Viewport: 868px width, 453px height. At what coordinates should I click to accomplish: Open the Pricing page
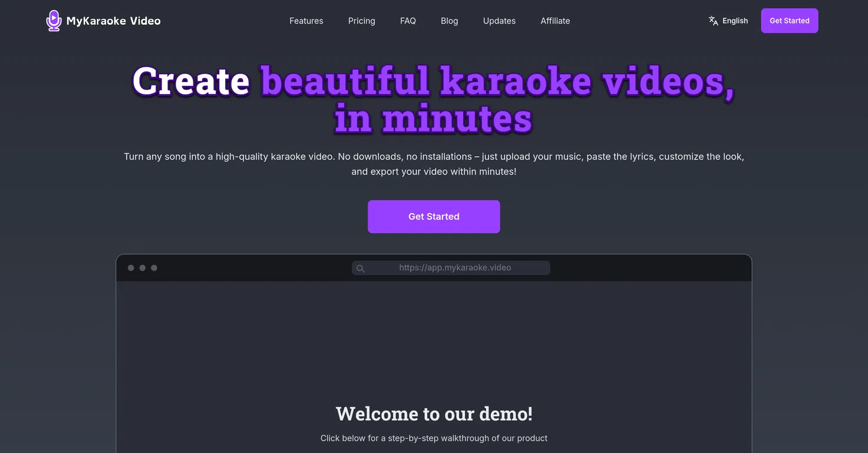pyautogui.click(x=361, y=21)
